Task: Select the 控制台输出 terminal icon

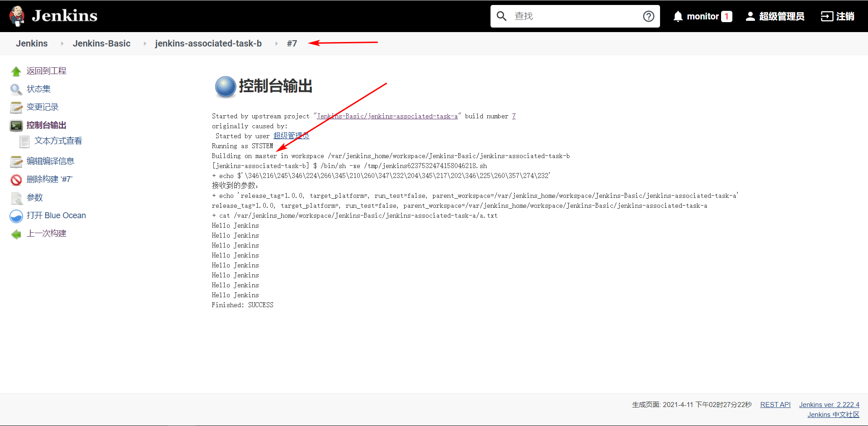Action: 16,125
